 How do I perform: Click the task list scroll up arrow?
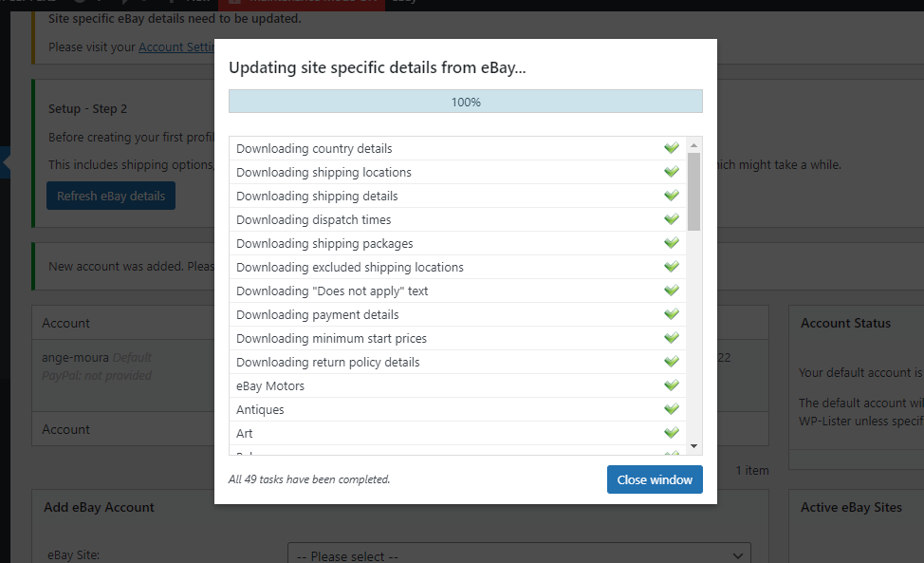pos(693,144)
